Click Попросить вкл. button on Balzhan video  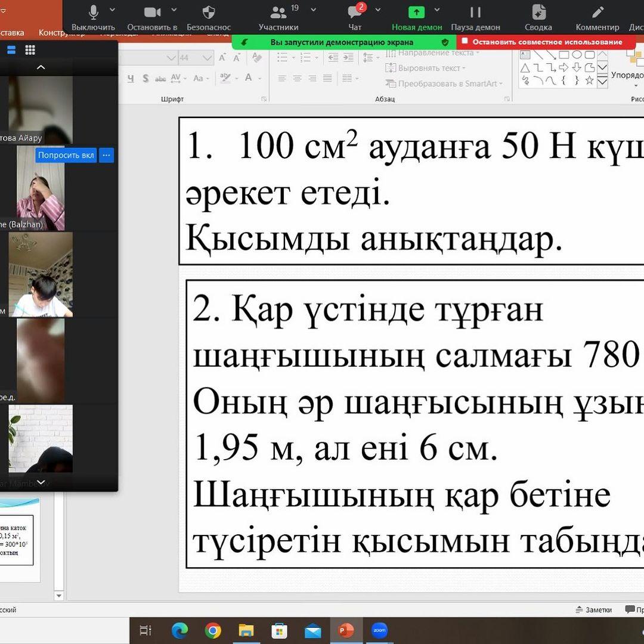point(66,155)
